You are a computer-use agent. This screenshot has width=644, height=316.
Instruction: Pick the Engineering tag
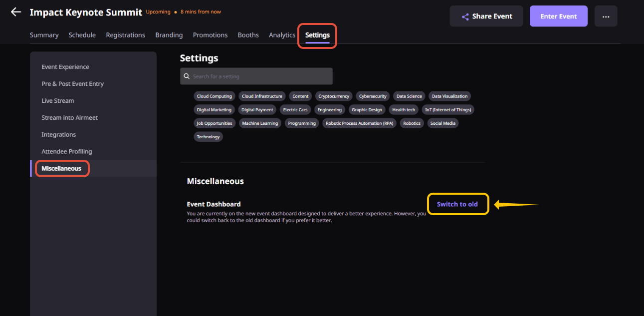point(330,110)
